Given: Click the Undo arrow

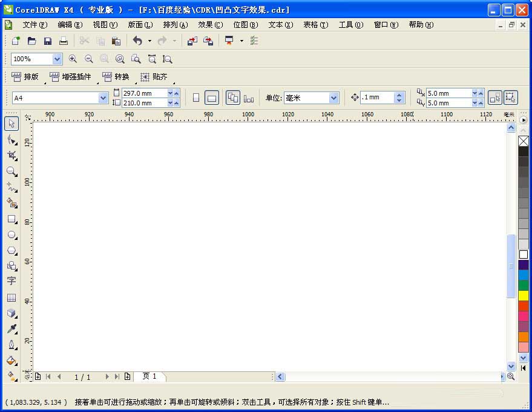Looking at the screenshot, I should click(x=137, y=41).
